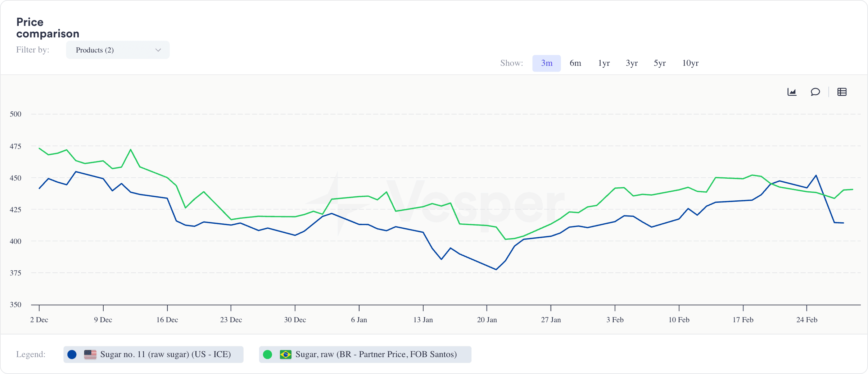Toggle the Sugar, raw (BR - FOB Santos) legend
Screen dimensions: 868x374
pyautogui.click(x=365, y=355)
